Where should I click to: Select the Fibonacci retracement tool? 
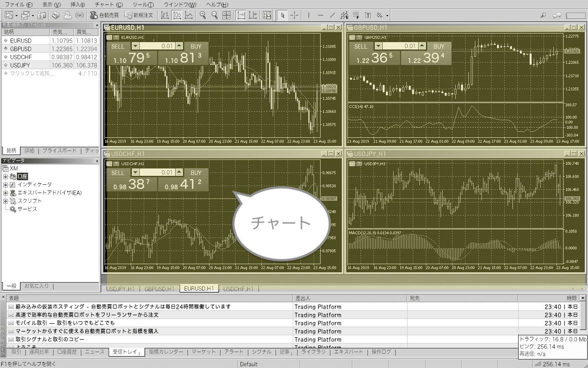(356, 16)
